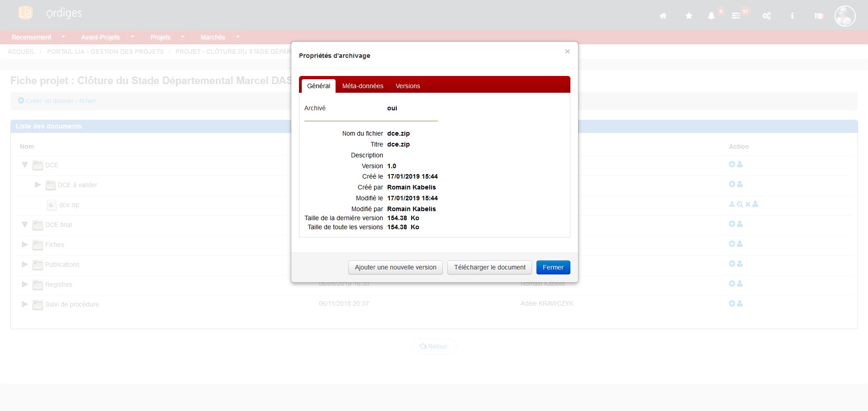Click the user icon in Registres row
The image size is (868, 411).
(740, 284)
